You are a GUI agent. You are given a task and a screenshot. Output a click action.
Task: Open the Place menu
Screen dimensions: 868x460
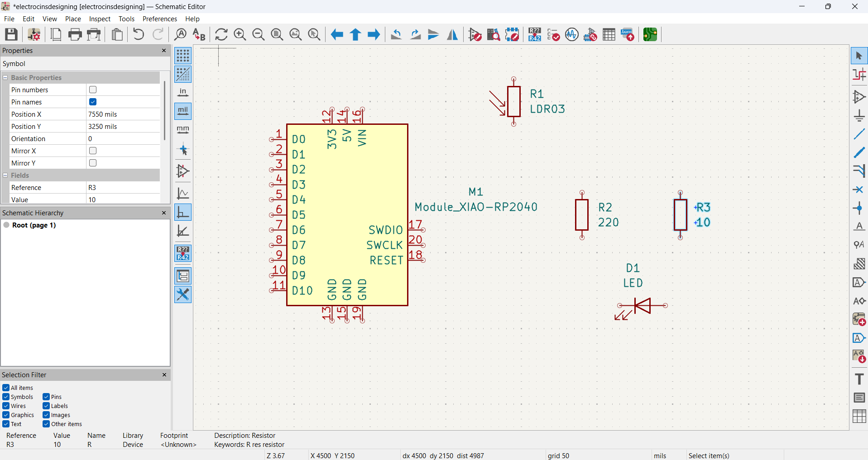73,19
